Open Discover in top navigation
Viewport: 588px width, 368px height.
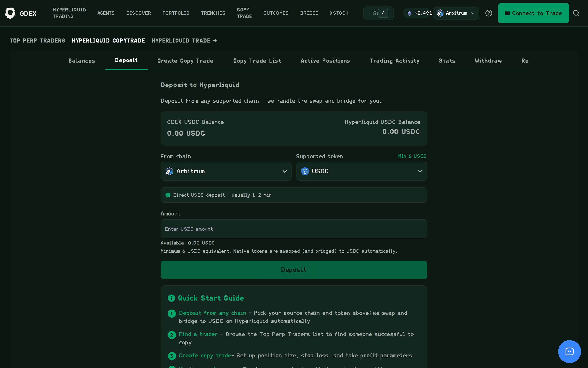pyautogui.click(x=138, y=13)
